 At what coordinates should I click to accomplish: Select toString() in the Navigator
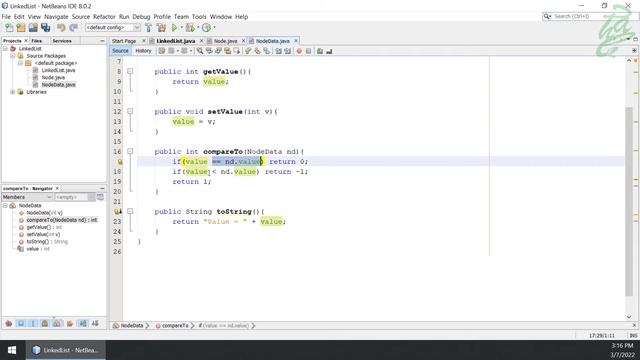click(47, 242)
